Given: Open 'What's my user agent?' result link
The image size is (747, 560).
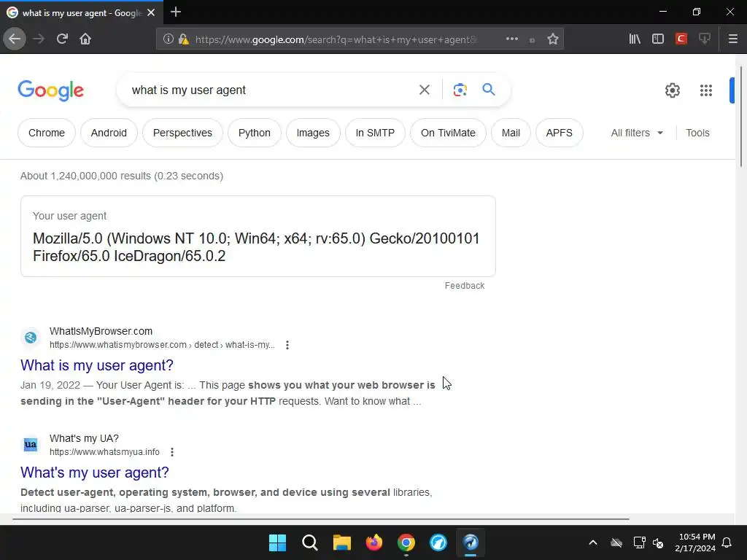Looking at the screenshot, I should coord(95,472).
